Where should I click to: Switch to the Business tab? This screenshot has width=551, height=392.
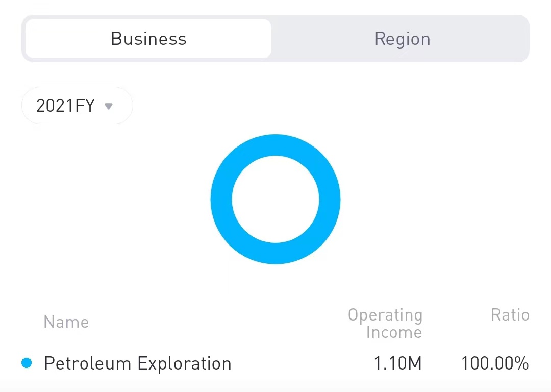148,39
